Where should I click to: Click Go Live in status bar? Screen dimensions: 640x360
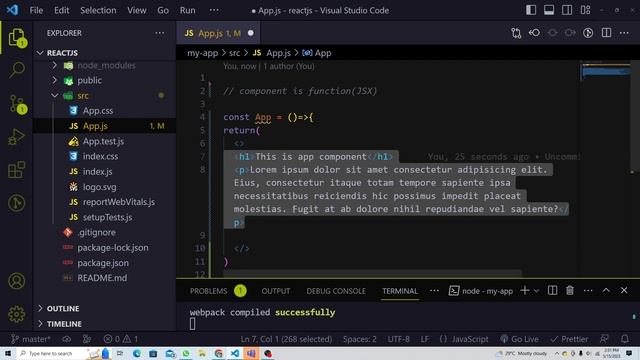point(520,339)
